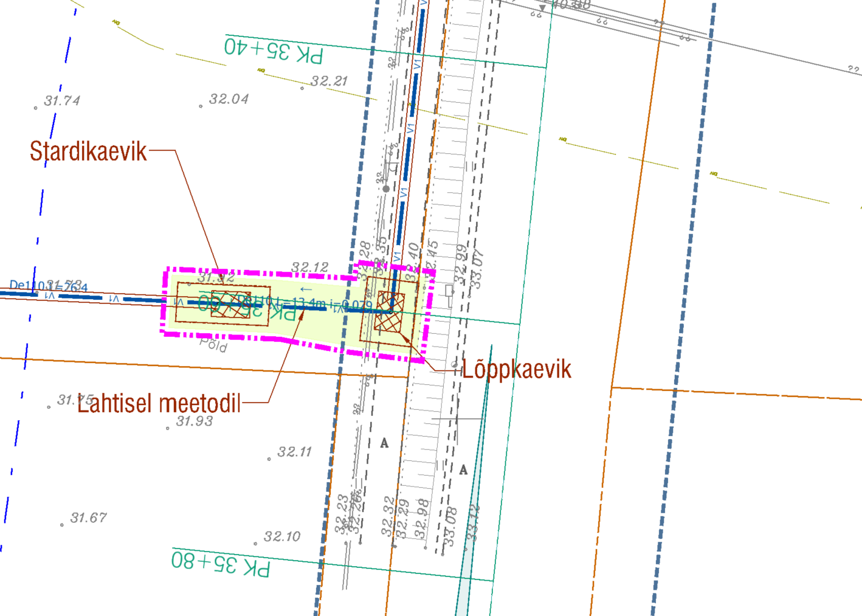Screen dimensions: 862x616
Task: Select the hatched rectangle in Stardikaevik pit
Action: pos(230,304)
